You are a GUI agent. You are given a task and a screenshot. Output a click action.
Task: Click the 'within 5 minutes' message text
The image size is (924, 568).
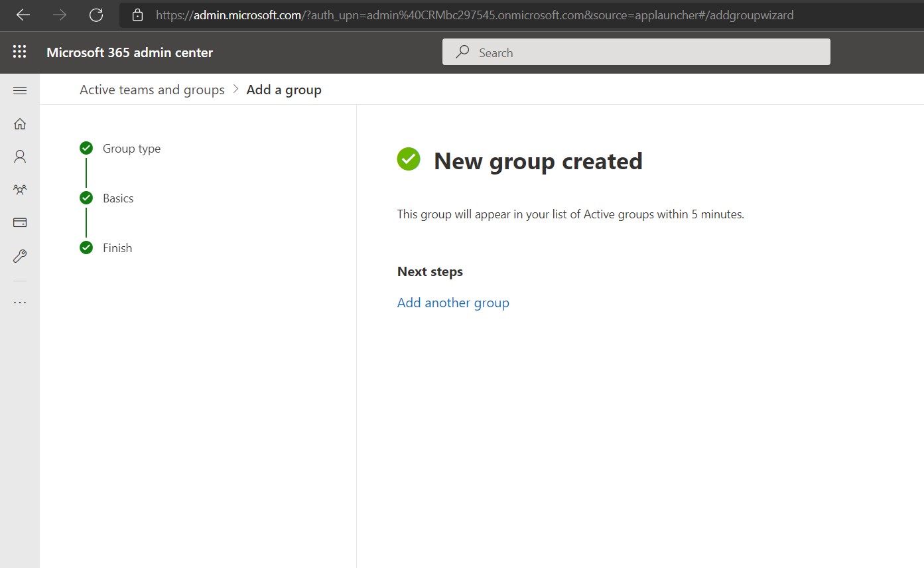[570, 214]
